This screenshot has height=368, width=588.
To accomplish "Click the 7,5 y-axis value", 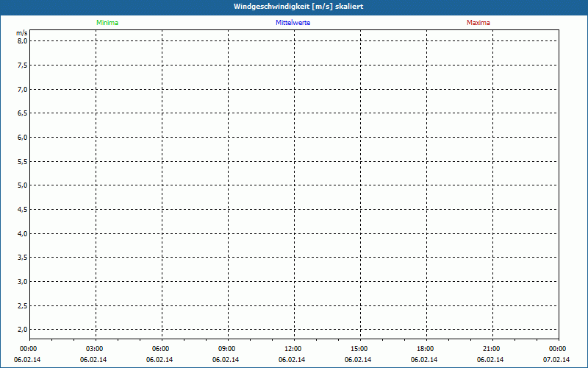I will coord(23,66).
